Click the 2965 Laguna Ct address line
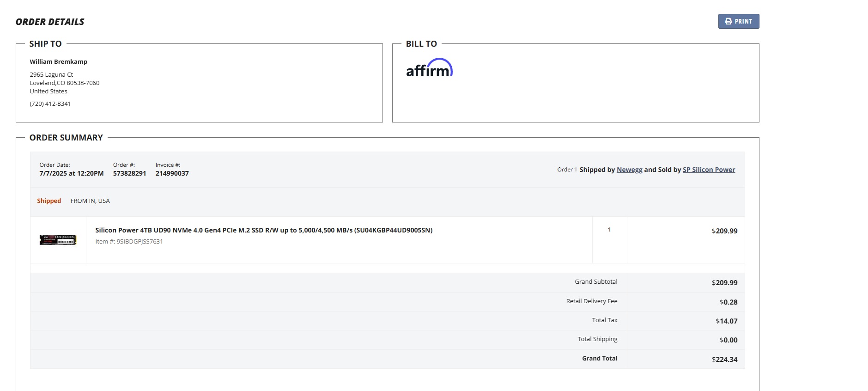 (x=51, y=75)
